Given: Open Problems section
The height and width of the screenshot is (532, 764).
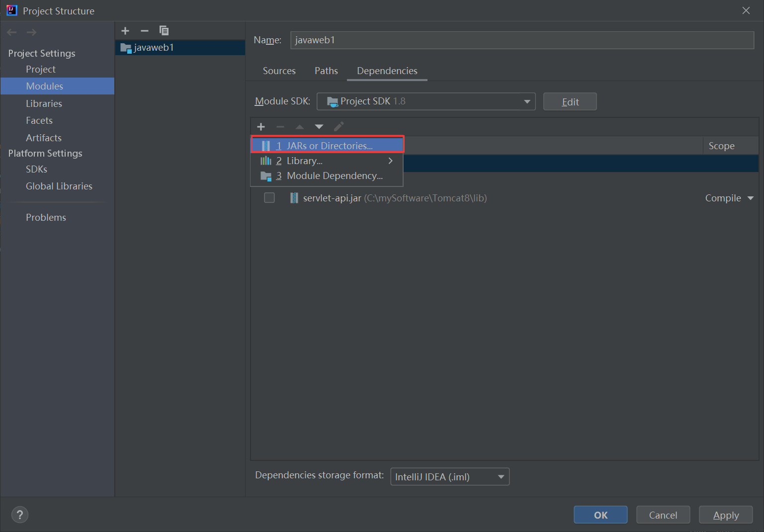Looking at the screenshot, I should point(57,217).
